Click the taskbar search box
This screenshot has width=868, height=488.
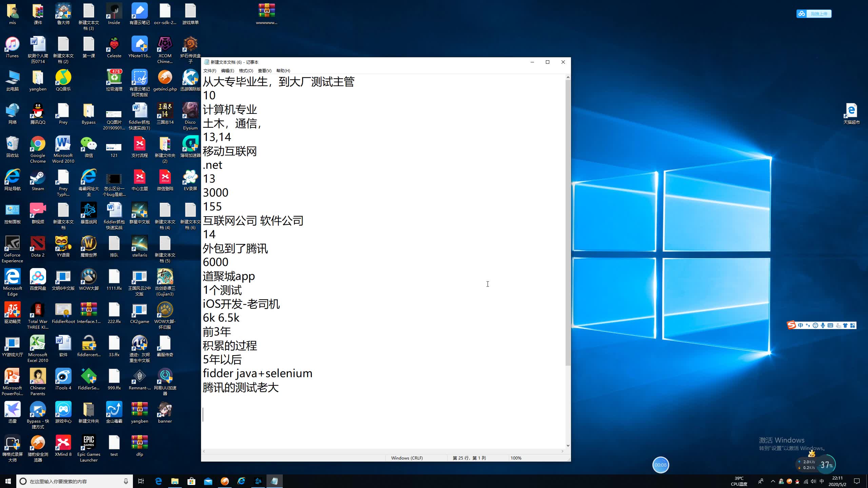click(x=75, y=481)
